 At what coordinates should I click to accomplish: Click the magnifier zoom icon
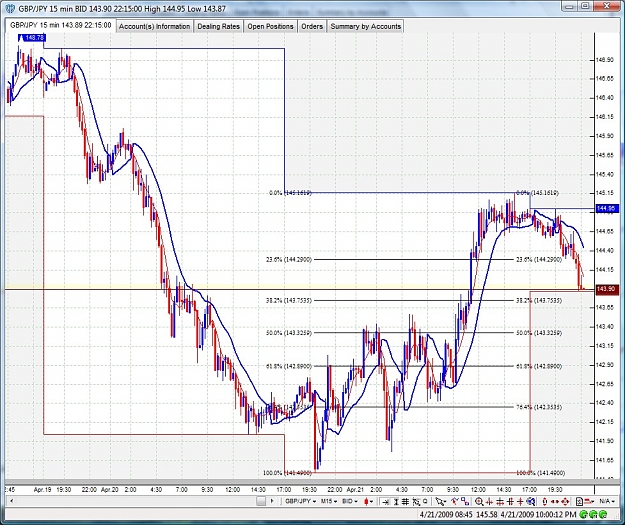(480, 501)
